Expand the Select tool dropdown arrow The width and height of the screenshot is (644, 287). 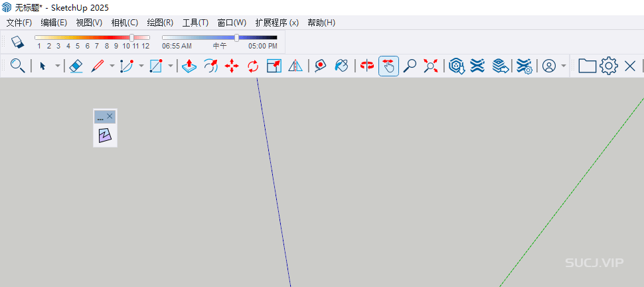tap(58, 66)
